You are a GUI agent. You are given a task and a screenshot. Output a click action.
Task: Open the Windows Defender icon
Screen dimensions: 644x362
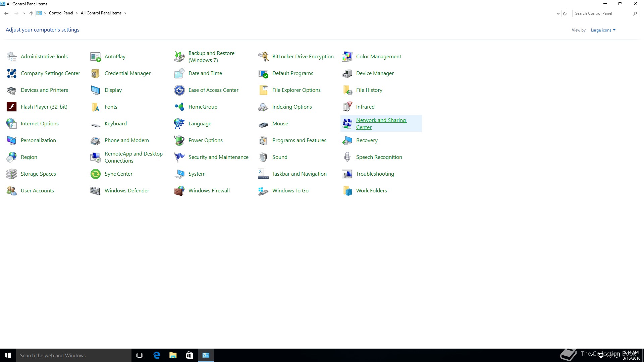[96, 191]
